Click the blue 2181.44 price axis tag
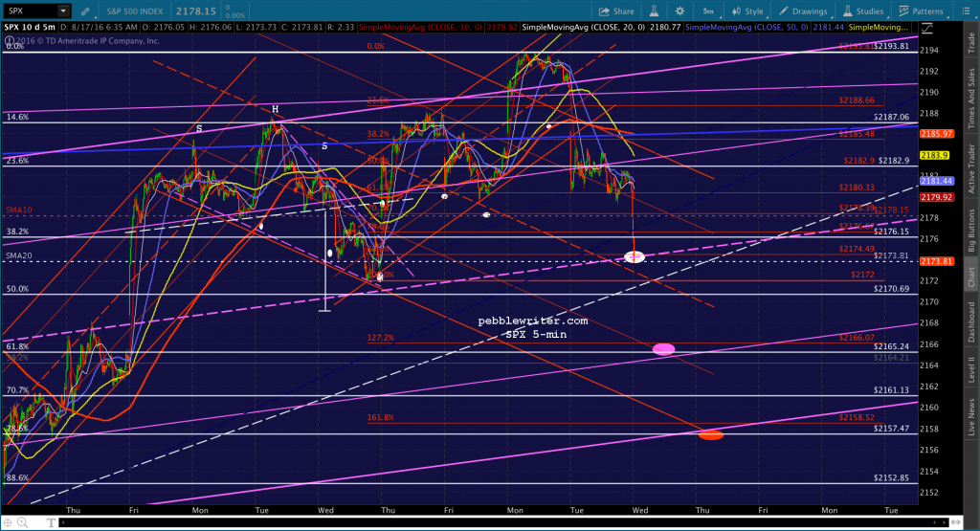Screen dimensions: 980x531 (936, 181)
